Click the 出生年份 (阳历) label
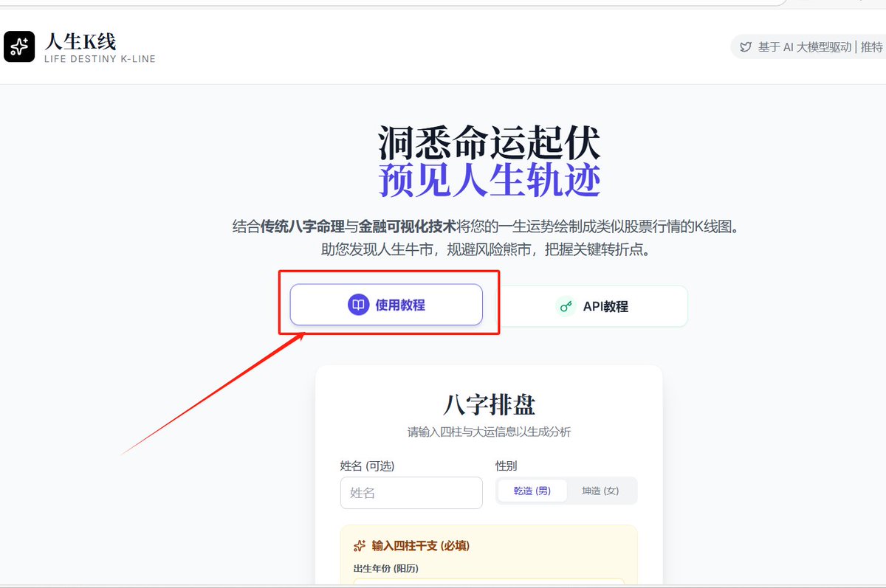886x588 pixels. tap(386, 568)
